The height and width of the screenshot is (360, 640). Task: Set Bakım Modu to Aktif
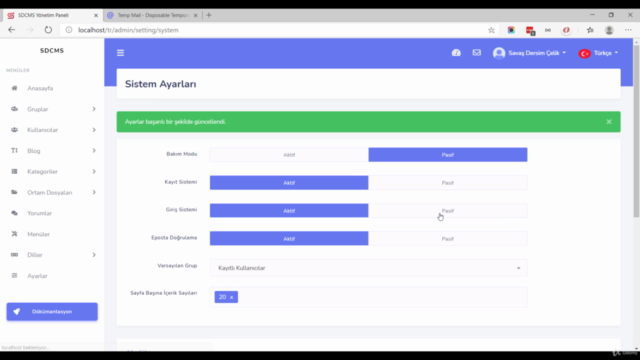pos(289,155)
